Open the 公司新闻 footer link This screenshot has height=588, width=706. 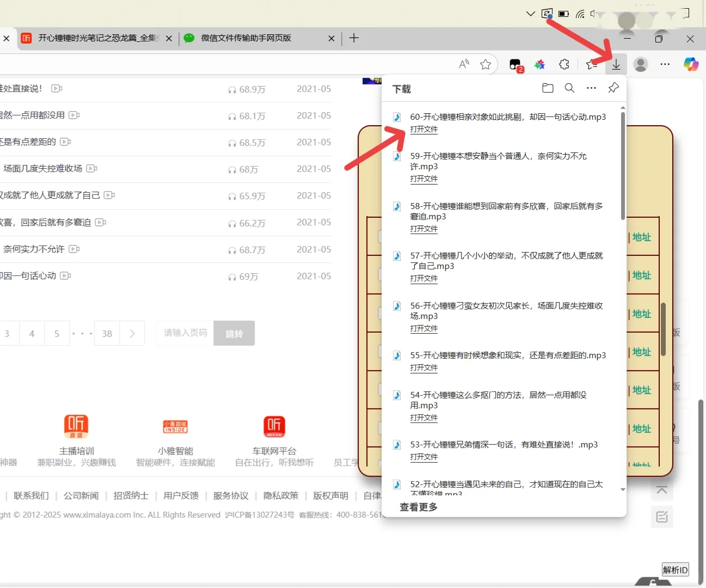click(81, 496)
